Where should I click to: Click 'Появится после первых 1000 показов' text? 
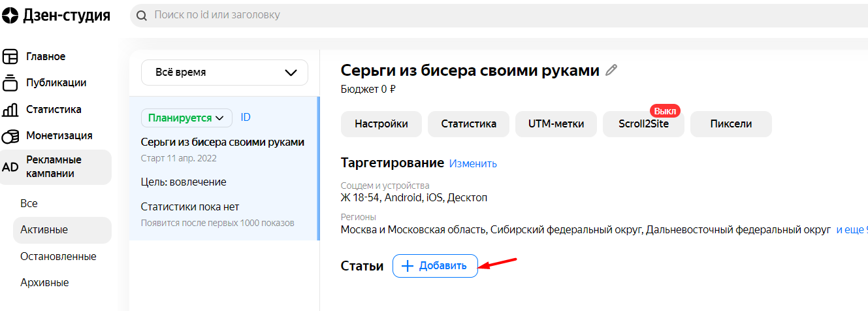click(x=217, y=223)
